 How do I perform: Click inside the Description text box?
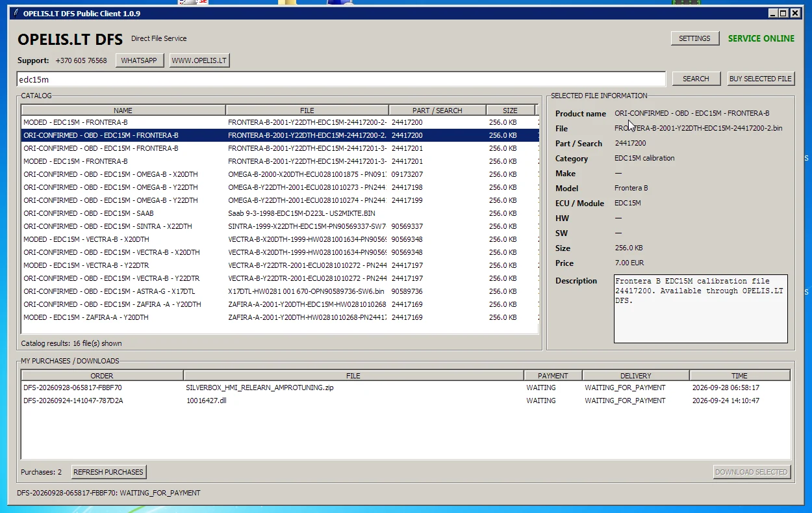pyautogui.click(x=700, y=309)
